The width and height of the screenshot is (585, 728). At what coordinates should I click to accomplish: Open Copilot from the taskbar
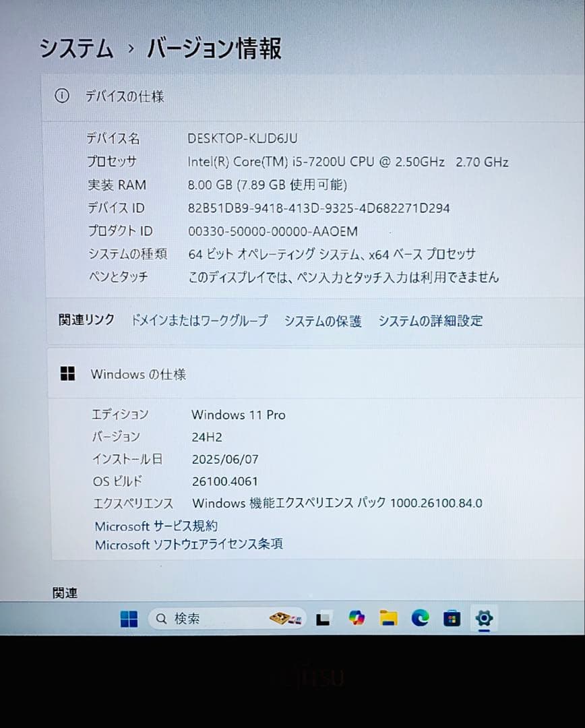point(357,618)
